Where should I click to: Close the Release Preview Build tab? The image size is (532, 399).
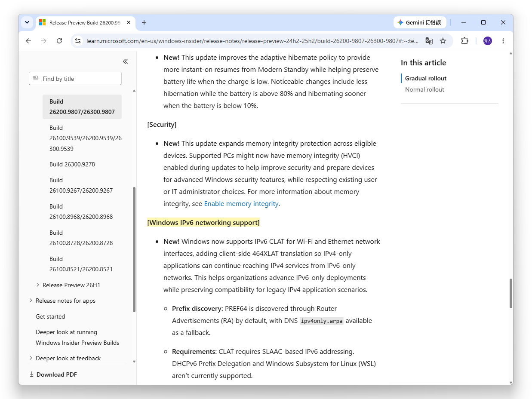point(129,22)
